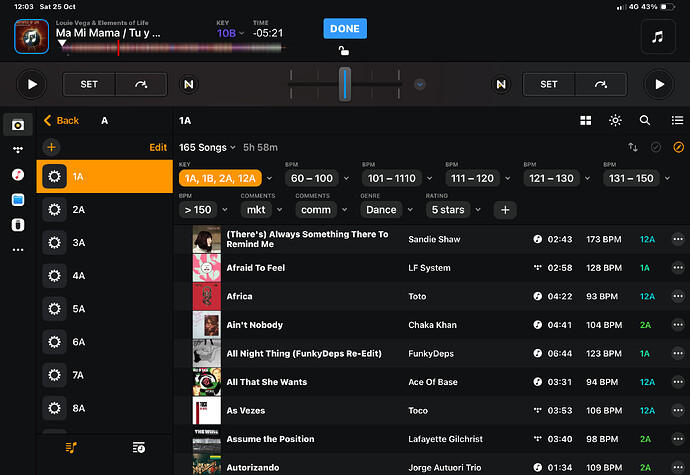The height and width of the screenshot is (475, 690).
Task: Play the left deck
Action: pos(32,84)
